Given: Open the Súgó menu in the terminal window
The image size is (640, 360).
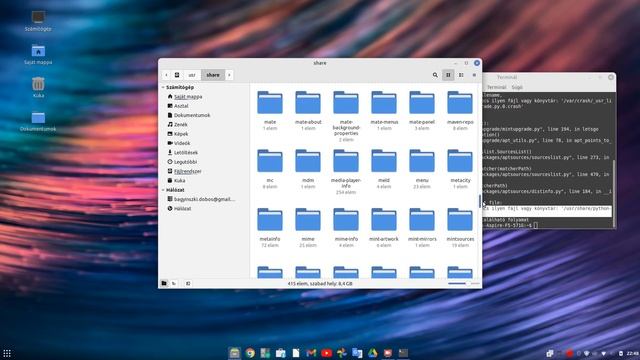Looking at the screenshot, I should pyautogui.click(x=517, y=87).
